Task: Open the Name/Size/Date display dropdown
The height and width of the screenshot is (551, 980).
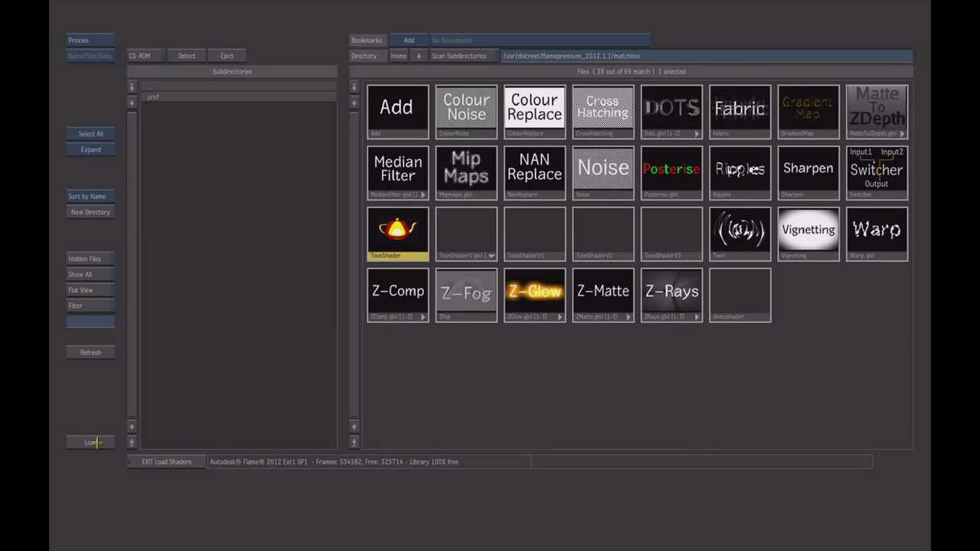Action: pyautogui.click(x=90, y=56)
